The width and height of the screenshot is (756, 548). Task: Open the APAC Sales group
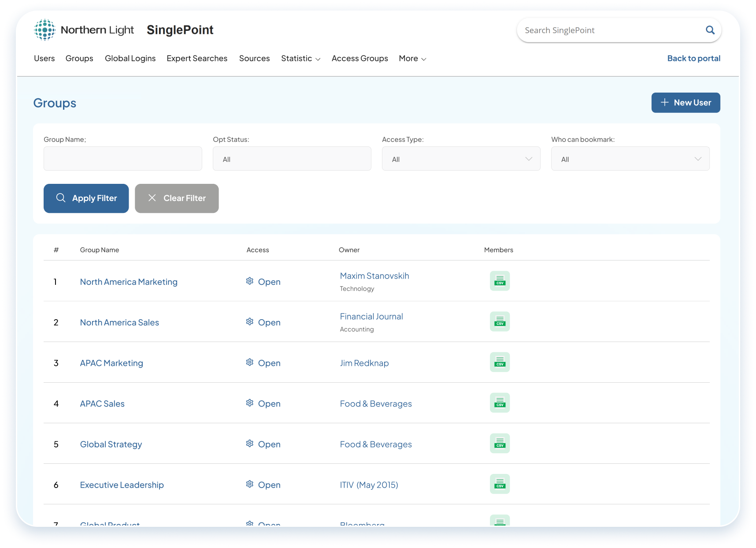[x=102, y=403]
